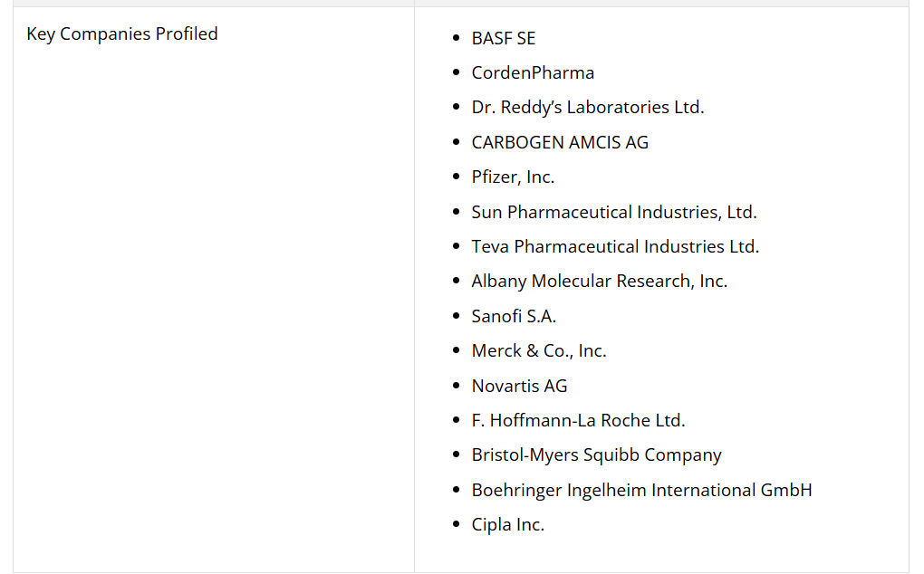This screenshot has width=924, height=574.
Task: Select Dr. Reddy's Laboratories Ltd. entry
Action: click(587, 108)
